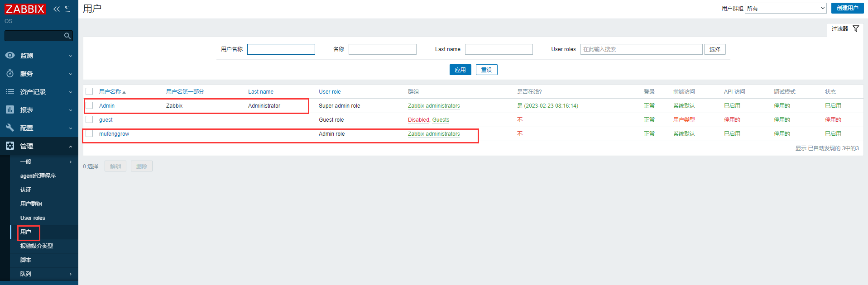Screen dimensions: 868x285
Task: Click the gear icon for 管理
Action: tap(10, 146)
